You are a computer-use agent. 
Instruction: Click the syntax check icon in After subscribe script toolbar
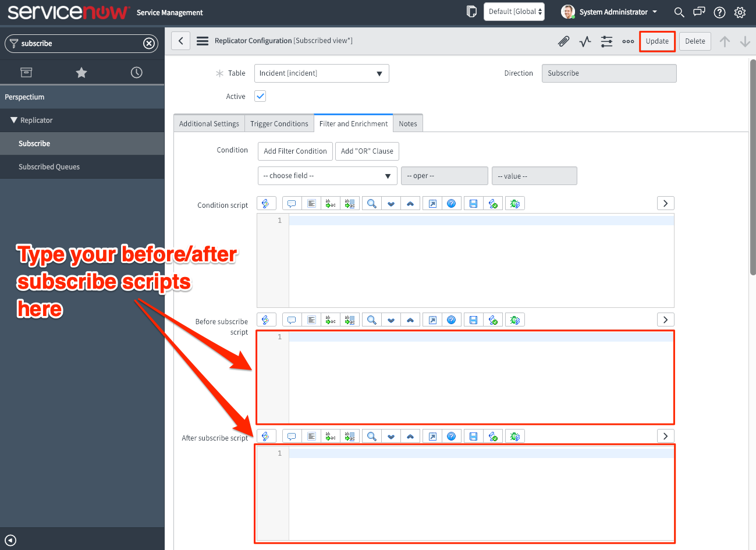click(x=493, y=436)
